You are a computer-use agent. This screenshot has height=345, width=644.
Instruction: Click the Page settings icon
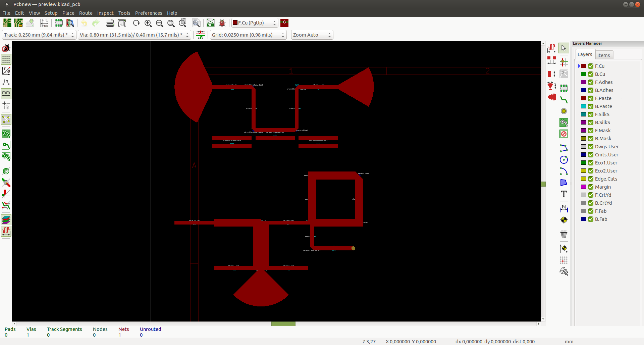(44, 23)
